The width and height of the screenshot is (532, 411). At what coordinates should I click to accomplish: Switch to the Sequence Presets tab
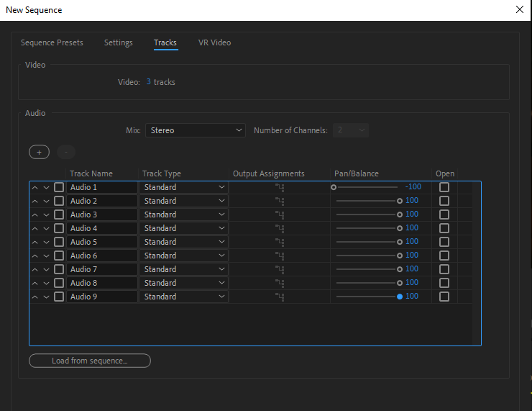point(52,42)
